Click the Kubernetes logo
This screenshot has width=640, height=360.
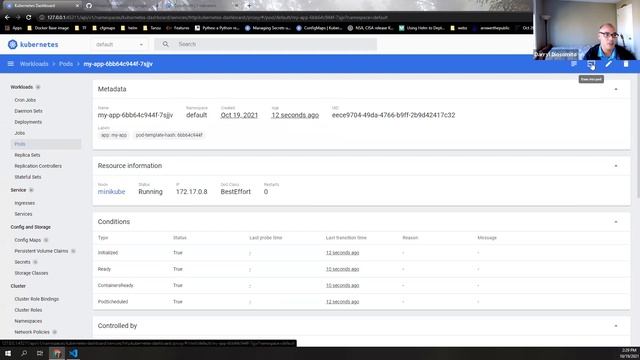[33, 44]
